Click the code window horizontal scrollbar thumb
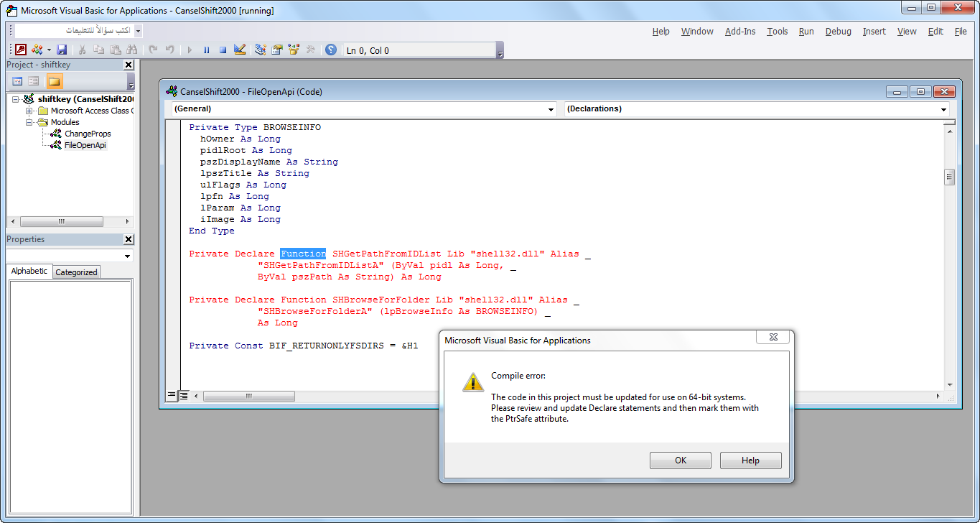 click(248, 396)
